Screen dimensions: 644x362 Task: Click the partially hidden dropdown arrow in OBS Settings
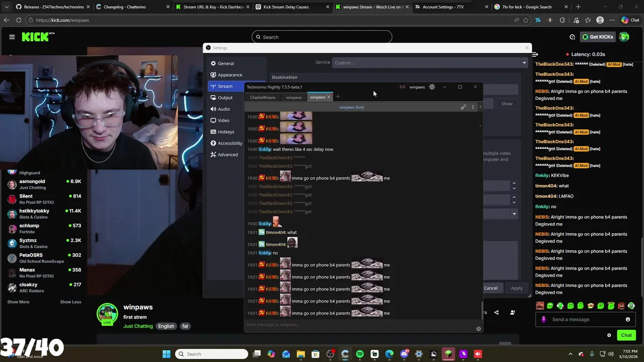point(514,214)
